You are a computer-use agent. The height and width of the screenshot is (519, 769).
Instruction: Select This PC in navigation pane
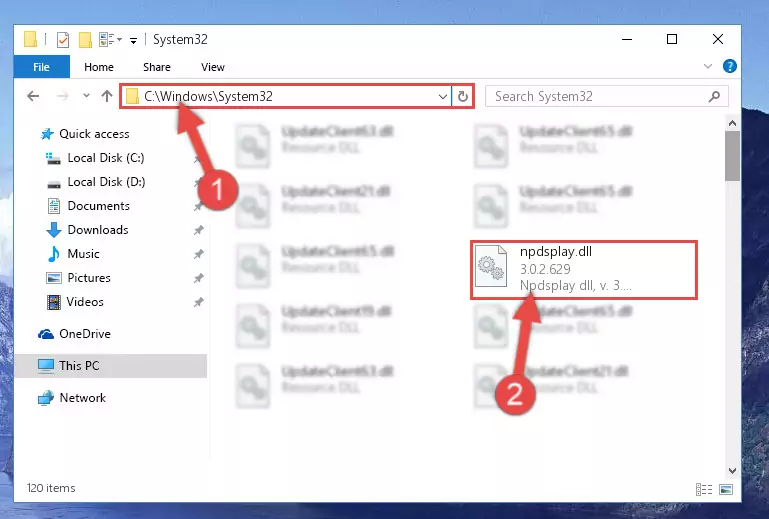tap(110, 365)
